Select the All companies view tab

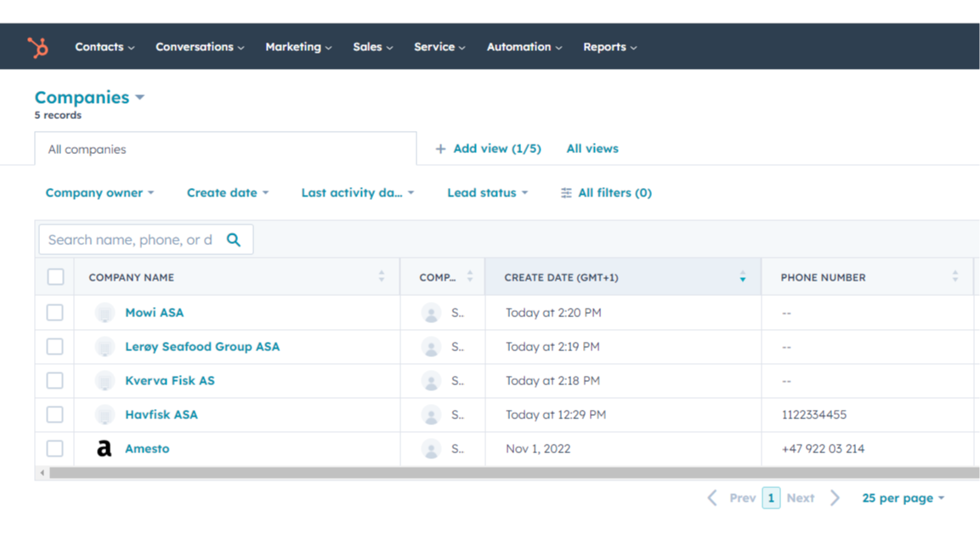tap(225, 149)
